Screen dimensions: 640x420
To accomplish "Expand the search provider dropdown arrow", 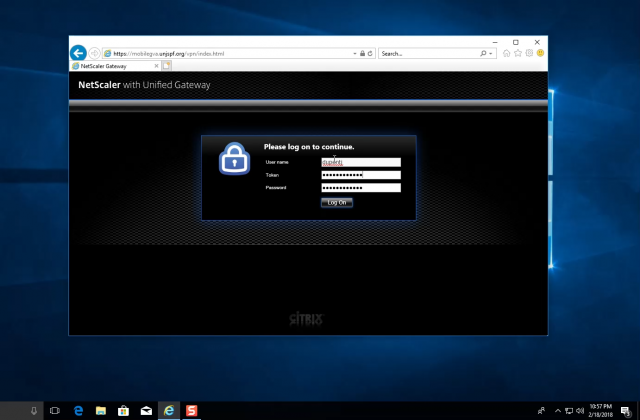I will pos(491,54).
